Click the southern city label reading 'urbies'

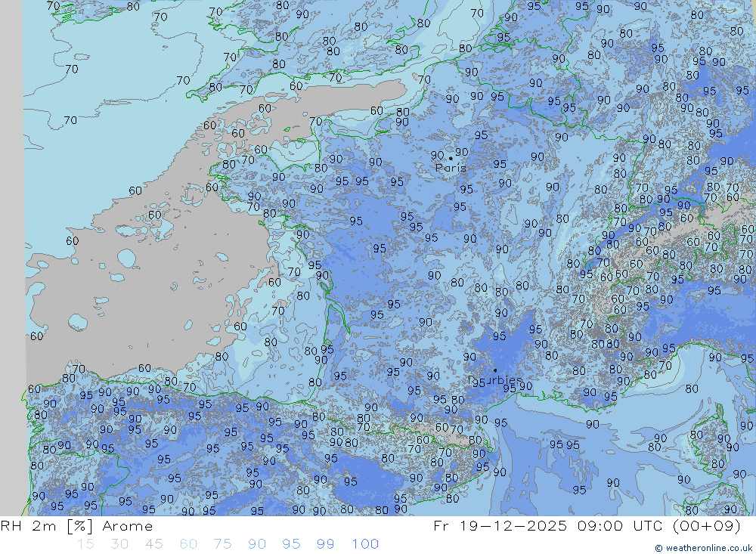494,380
